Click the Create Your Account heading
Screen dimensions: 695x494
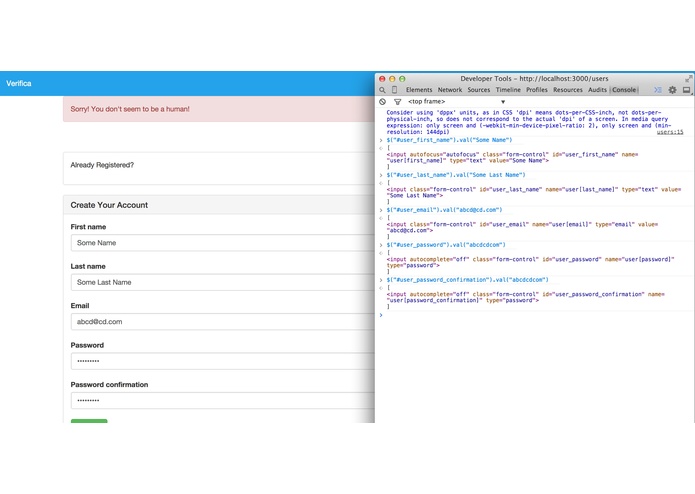[x=109, y=205]
